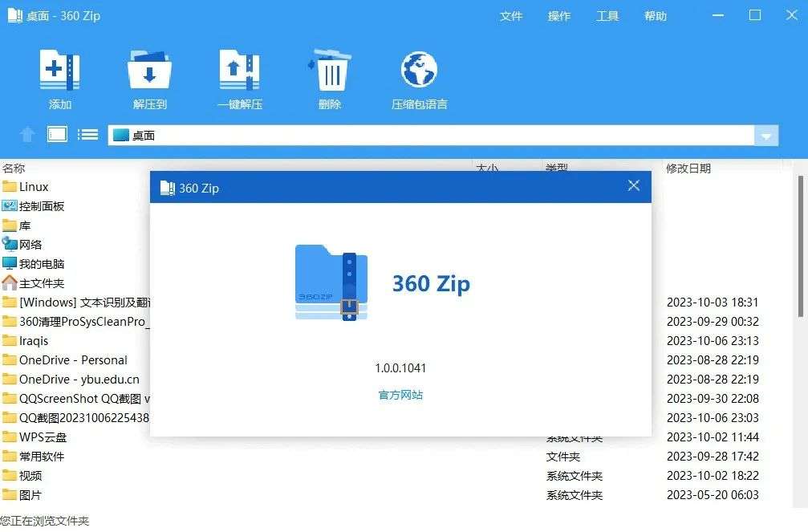The width and height of the screenshot is (808, 532).
Task: Select the WPS云盘 folder
Action: [x=44, y=437]
